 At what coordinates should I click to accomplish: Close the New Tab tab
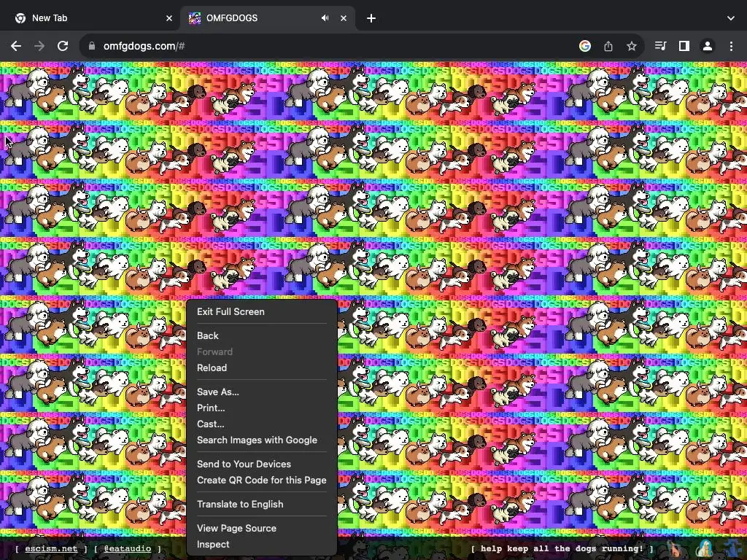[169, 18]
